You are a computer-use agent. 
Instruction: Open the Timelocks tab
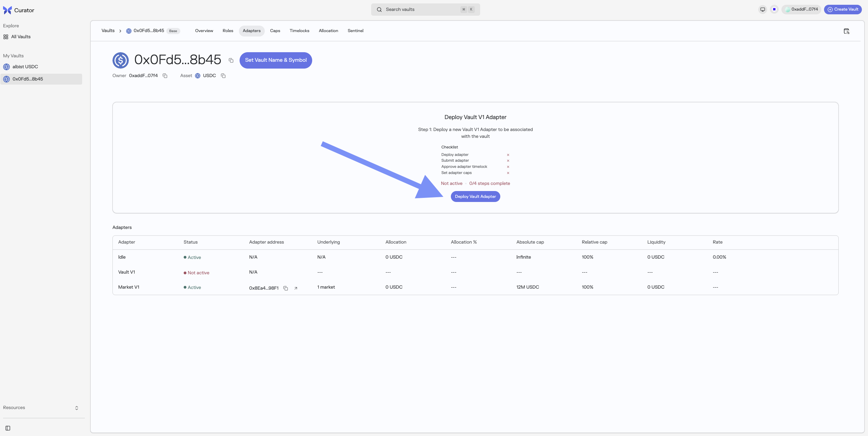[x=299, y=31]
